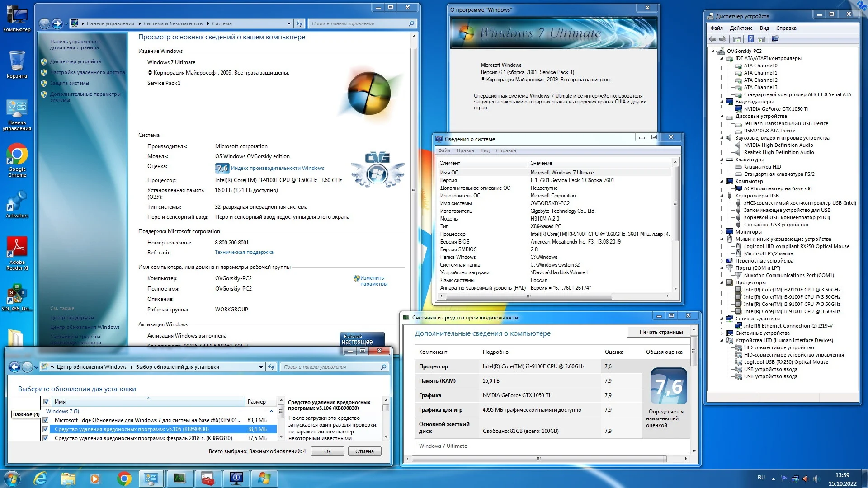Image resolution: width=868 pixels, height=488 pixels.
Task: Click Help icon in Device Manager toolbar
Action: [750, 39]
